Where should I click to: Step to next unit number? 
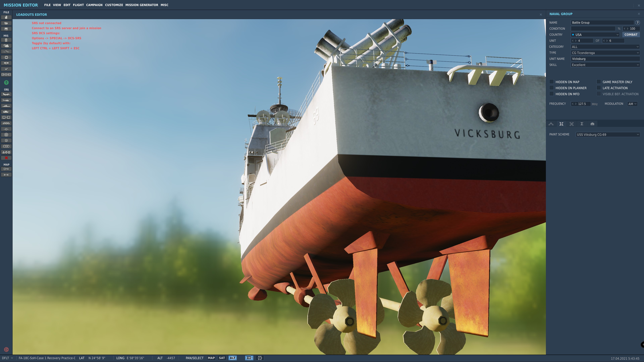pos(576,41)
